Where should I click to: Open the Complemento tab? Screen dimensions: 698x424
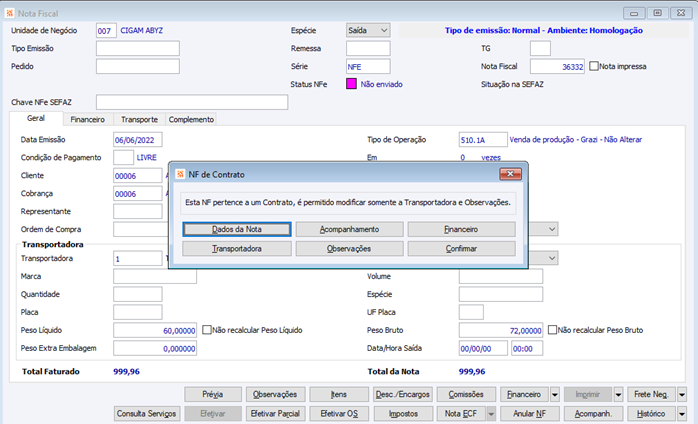pyautogui.click(x=191, y=119)
